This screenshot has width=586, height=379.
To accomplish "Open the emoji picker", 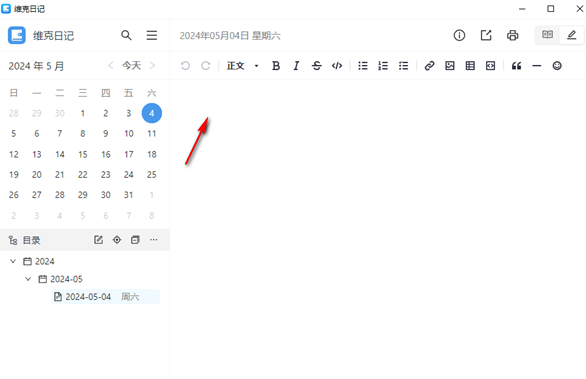I will pos(557,66).
